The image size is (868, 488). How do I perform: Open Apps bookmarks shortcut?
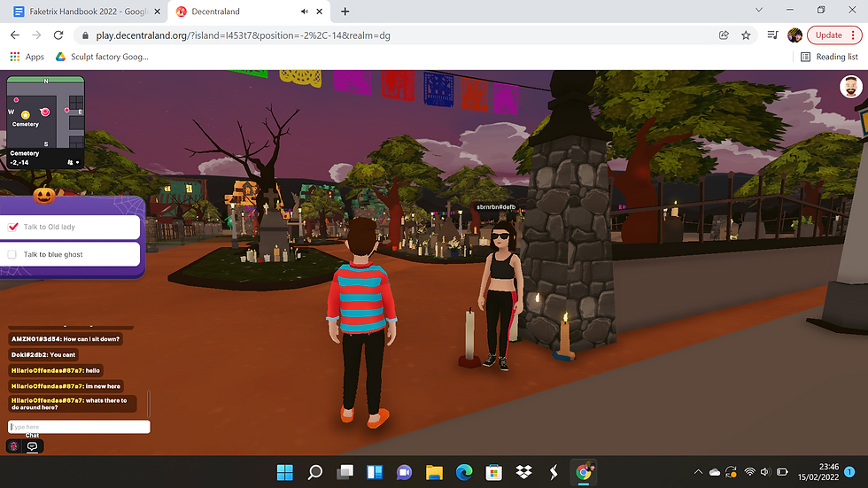tap(27, 57)
